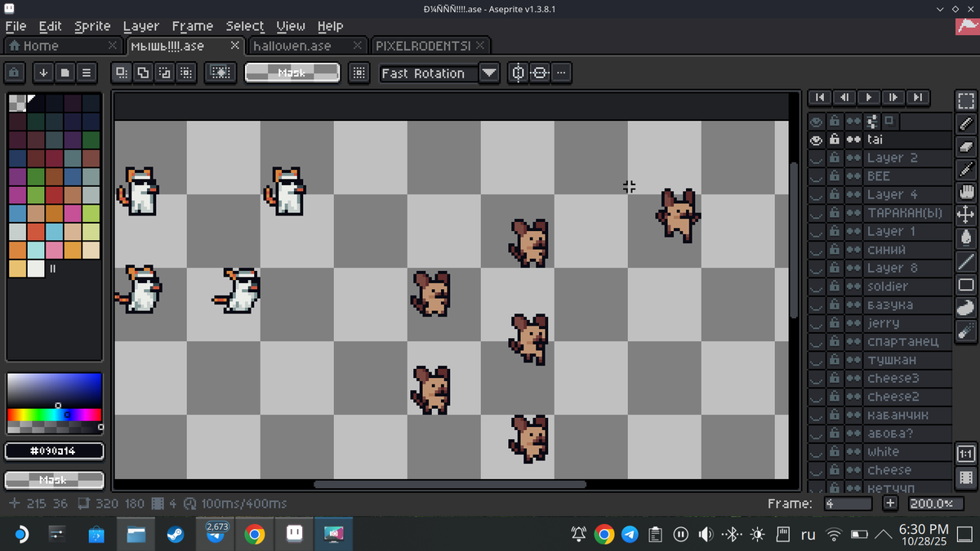Screen dimensions: 980x551
Task: Go to the last frame
Action: (x=918, y=97)
